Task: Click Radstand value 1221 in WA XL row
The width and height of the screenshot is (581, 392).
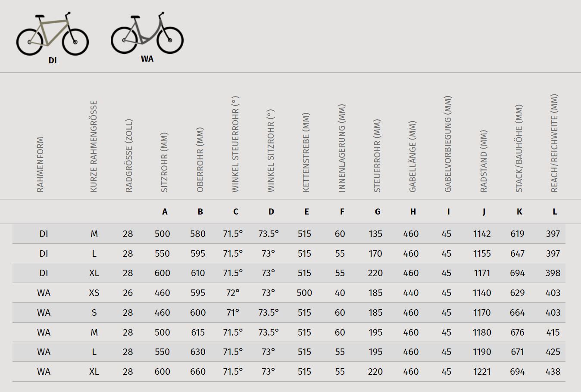Action: 482,372
